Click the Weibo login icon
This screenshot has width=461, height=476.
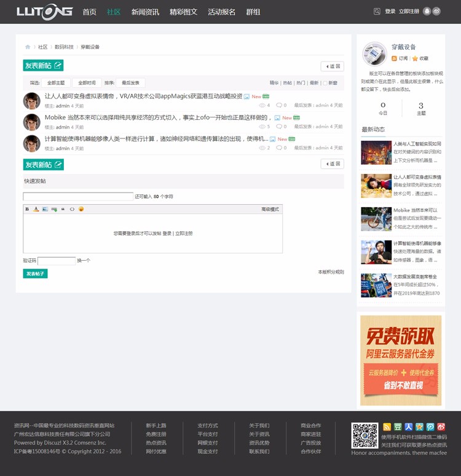(436, 12)
